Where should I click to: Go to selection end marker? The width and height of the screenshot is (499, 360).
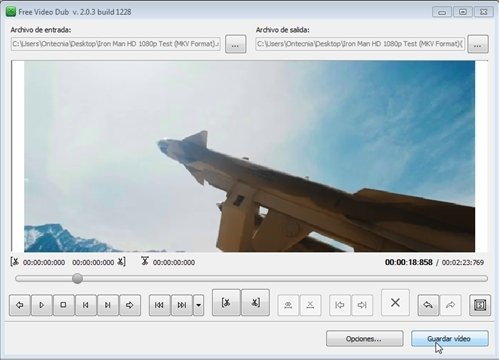362,305
